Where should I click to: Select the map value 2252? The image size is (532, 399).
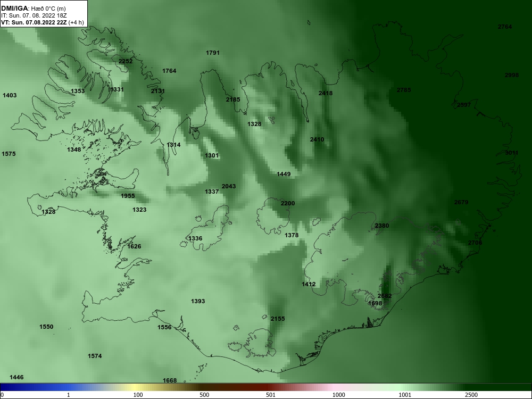coord(126,61)
